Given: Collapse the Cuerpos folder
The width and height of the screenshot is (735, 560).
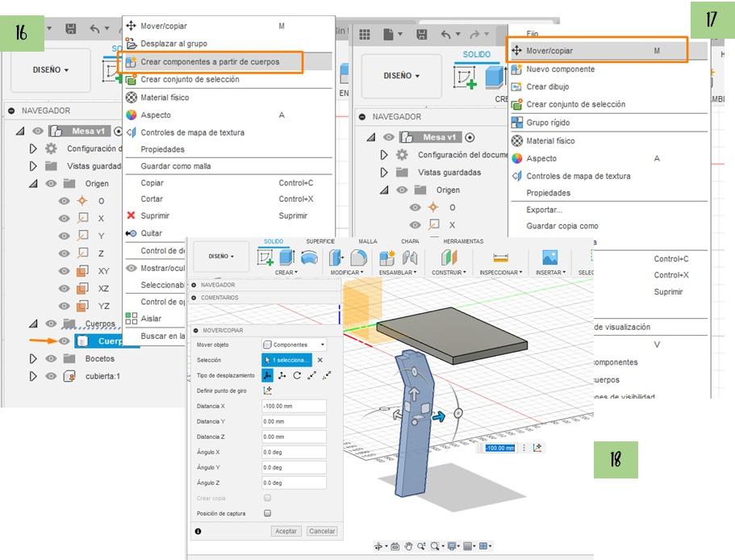Looking at the screenshot, I should (x=33, y=324).
